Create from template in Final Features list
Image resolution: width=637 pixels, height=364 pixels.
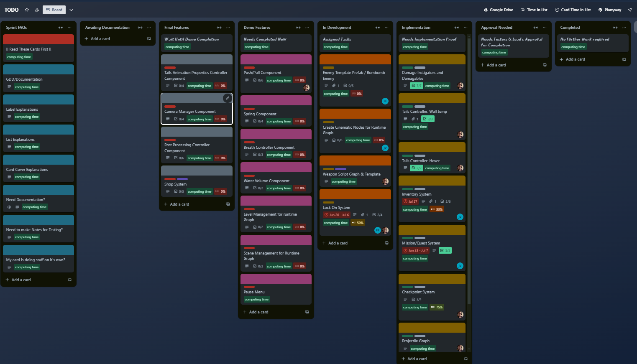pyautogui.click(x=228, y=204)
